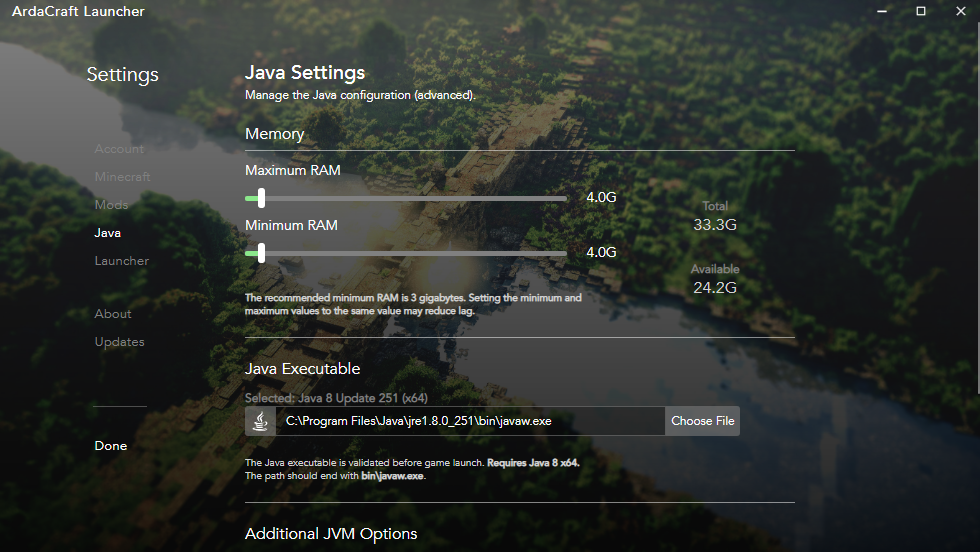The width and height of the screenshot is (980, 552).
Task: Click the Java coffee cup icon
Action: click(x=261, y=421)
